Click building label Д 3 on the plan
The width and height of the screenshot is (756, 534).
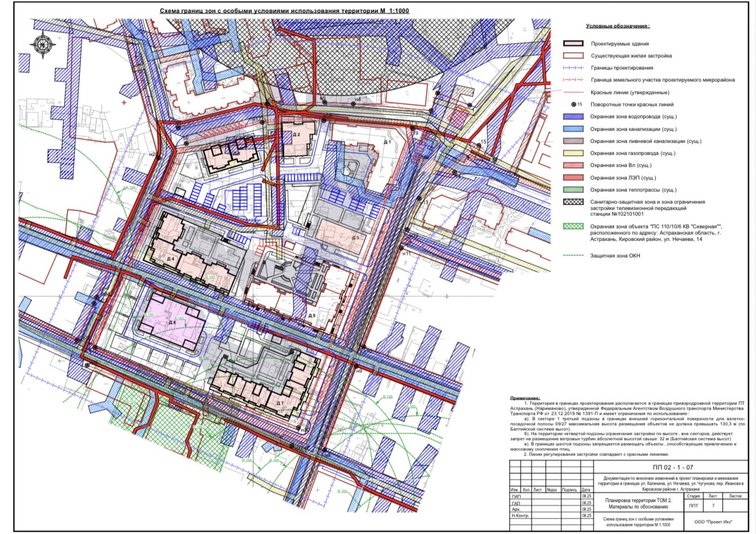355,238
